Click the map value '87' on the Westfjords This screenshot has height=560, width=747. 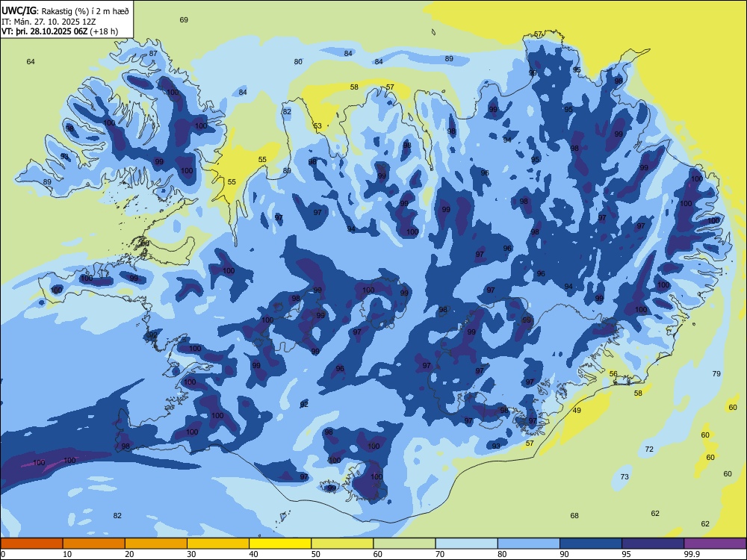click(153, 53)
